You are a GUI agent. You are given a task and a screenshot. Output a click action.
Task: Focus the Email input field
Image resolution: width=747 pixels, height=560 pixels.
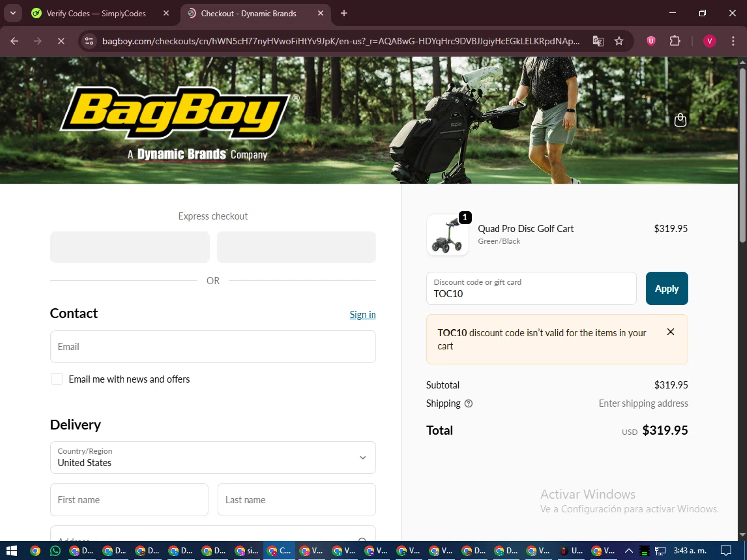coord(213,347)
